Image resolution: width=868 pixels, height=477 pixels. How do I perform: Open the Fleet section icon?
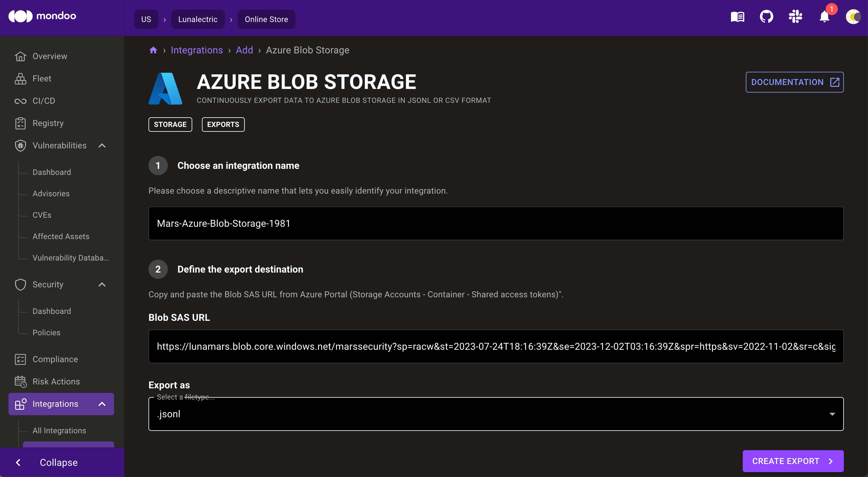pos(20,78)
